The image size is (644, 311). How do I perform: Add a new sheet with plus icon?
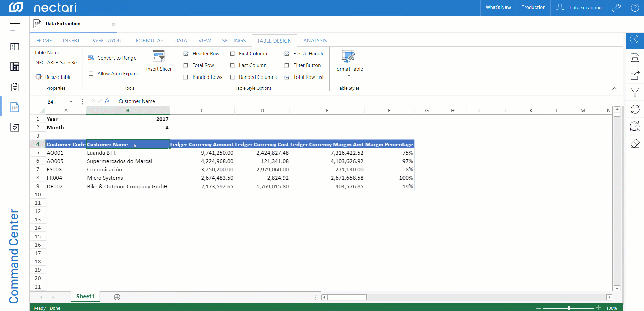tap(117, 297)
